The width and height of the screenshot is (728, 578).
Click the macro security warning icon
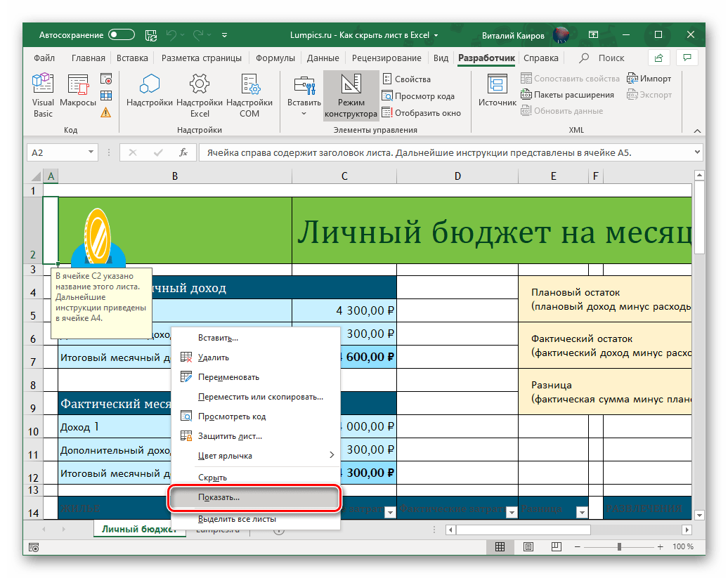pyautogui.click(x=106, y=112)
